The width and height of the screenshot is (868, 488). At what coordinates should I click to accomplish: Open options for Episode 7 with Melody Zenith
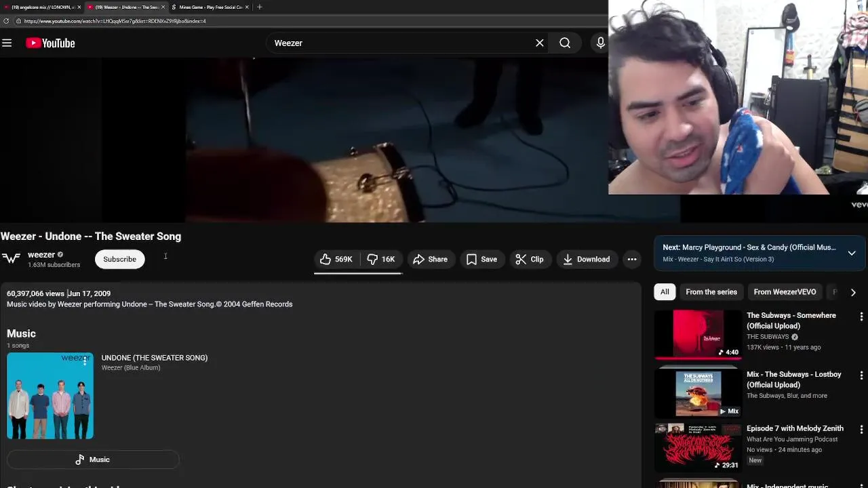pos(861,430)
